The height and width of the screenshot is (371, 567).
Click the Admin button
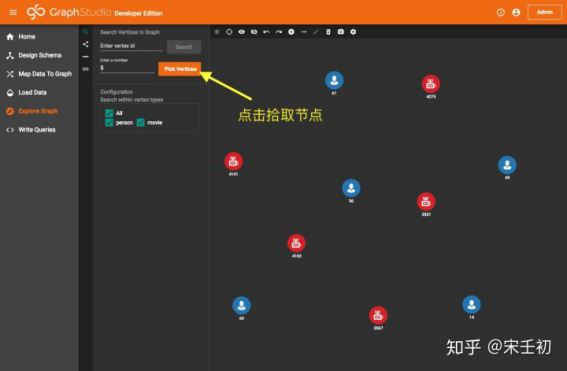point(545,12)
